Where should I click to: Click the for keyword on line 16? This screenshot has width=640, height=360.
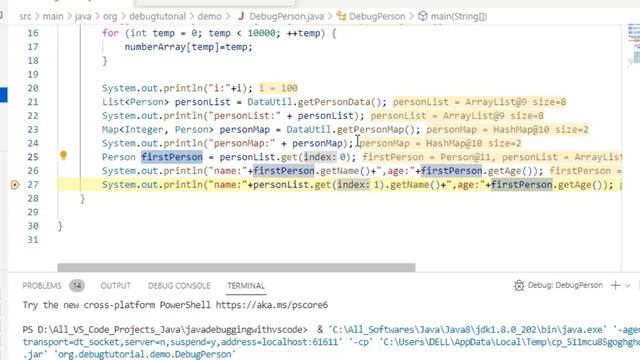[x=110, y=33]
